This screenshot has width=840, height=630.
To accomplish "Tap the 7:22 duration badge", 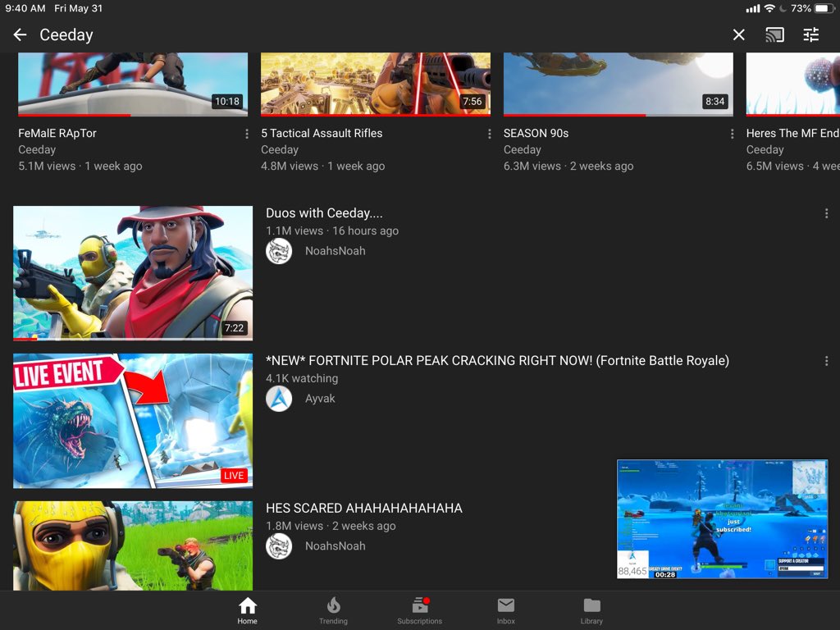I will point(234,328).
